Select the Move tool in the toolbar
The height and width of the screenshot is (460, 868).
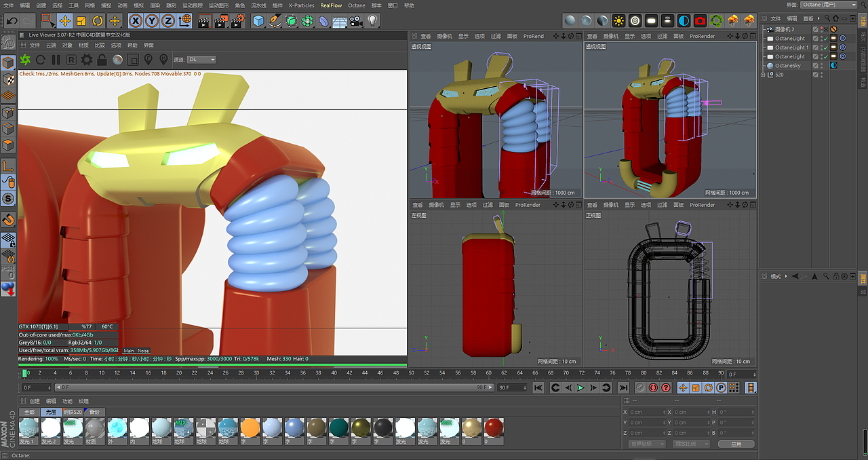tap(64, 21)
